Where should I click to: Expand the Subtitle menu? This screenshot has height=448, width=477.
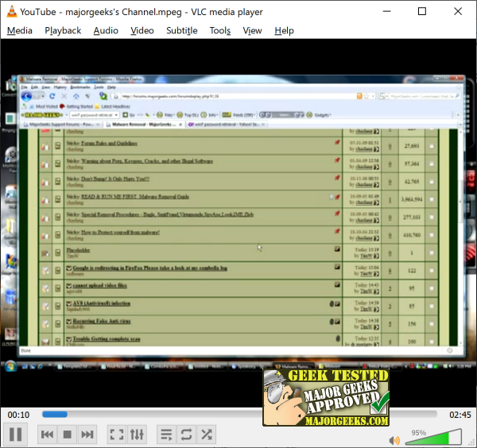[x=181, y=30]
